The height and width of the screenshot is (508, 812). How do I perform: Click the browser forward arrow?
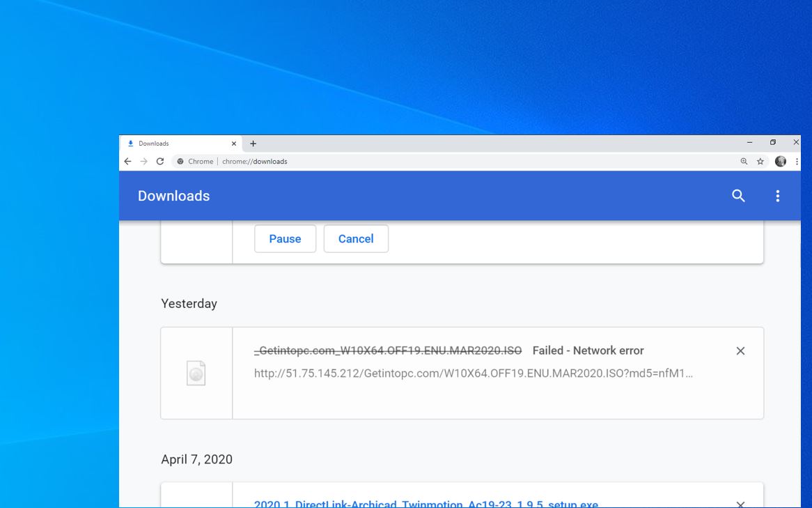pyautogui.click(x=143, y=161)
